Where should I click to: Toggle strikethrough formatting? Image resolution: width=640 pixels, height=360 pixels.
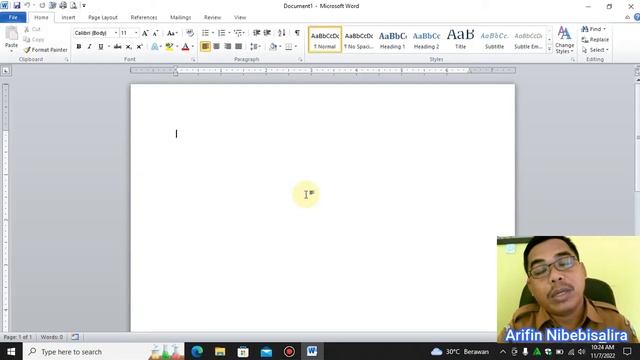coord(118,47)
